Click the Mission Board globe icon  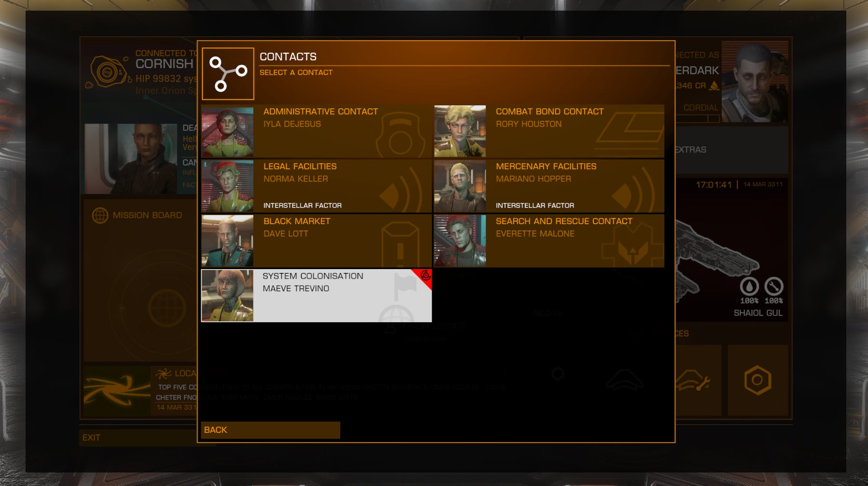click(x=100, y=215)
